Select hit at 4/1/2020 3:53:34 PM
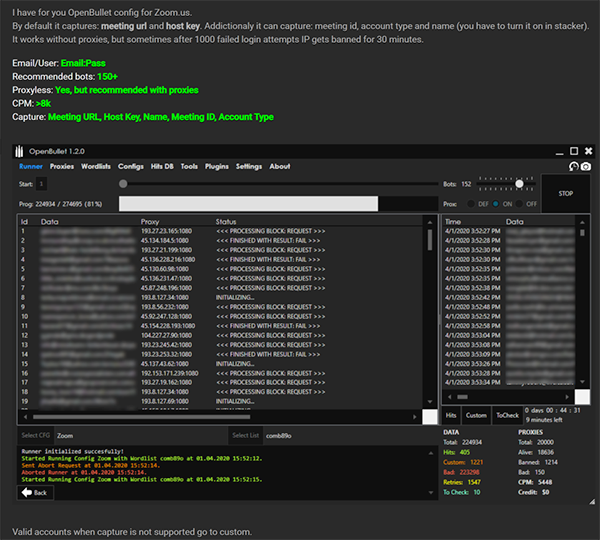Viewport: 600px width, 540px height. 509,383
